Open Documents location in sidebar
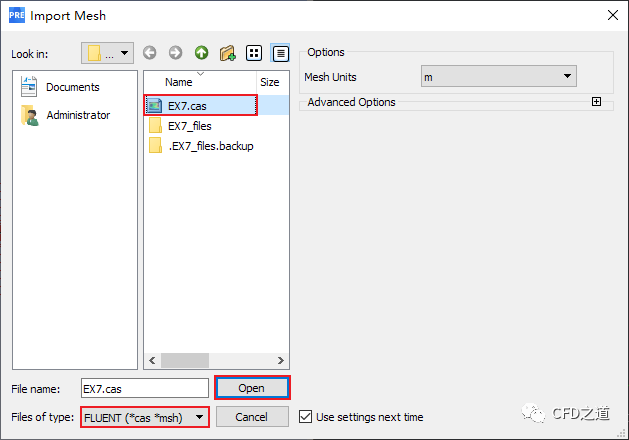This screenshot has height=440, width=629. [60, 87]
